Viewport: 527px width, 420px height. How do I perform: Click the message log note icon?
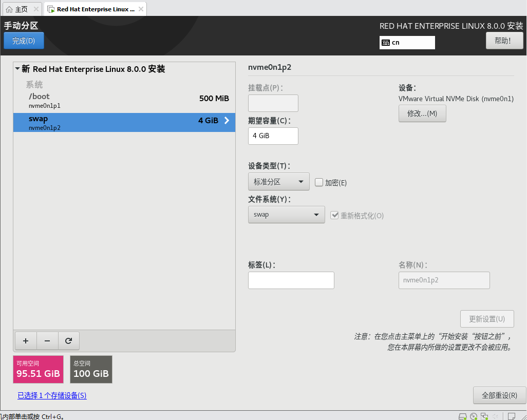click(511, 416)
